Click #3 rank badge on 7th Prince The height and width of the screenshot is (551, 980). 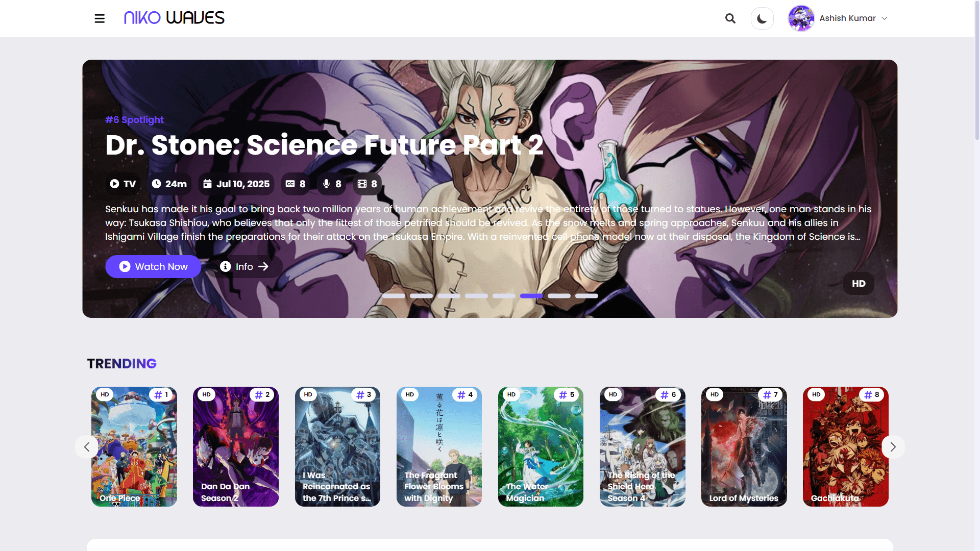(364, 394)
